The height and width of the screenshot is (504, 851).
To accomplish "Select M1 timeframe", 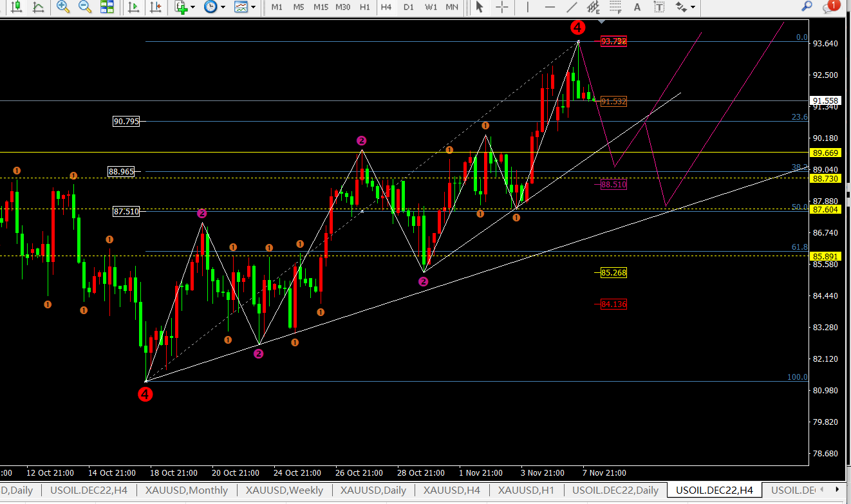I will click(x=277, y=7).
